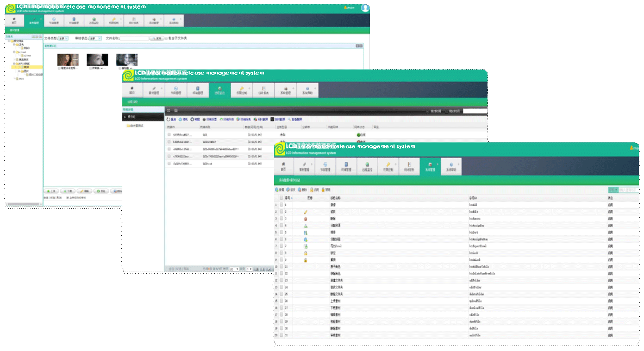Open the file type dropdown in the material window
The width and height of the screenshot is (644, 351).
[62, 39]
